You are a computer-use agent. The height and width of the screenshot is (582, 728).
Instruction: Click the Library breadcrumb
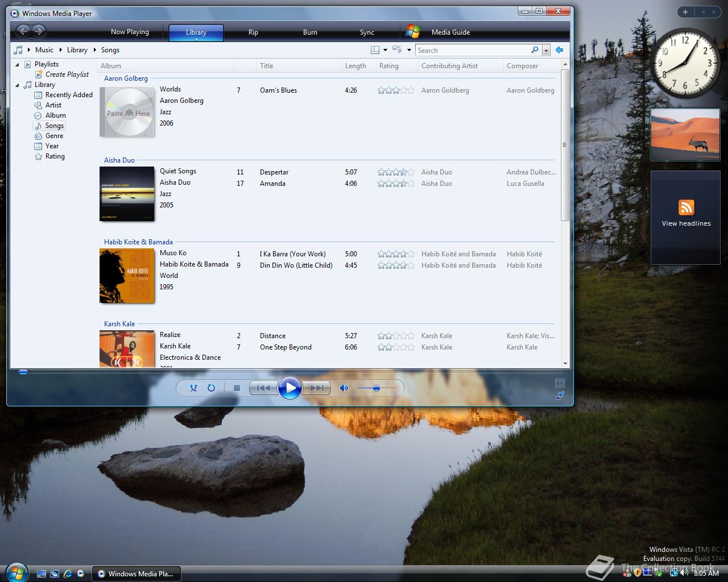pyautogui.click(x=77, y=50)
